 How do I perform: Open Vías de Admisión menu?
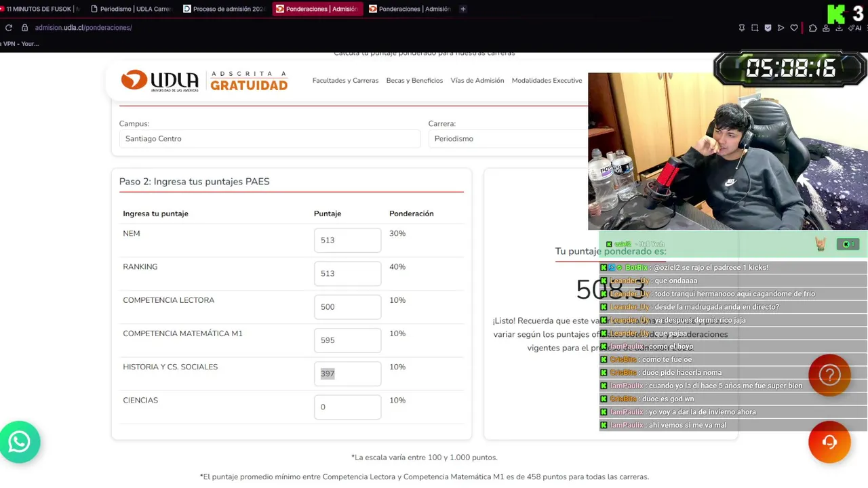pos(477,81)
